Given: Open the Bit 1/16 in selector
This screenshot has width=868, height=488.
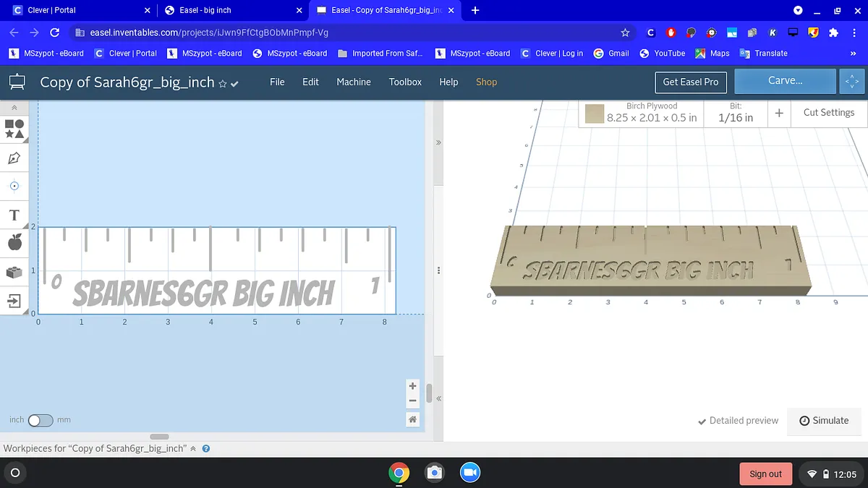Looking at the screenshot, I should pos(735,113).
